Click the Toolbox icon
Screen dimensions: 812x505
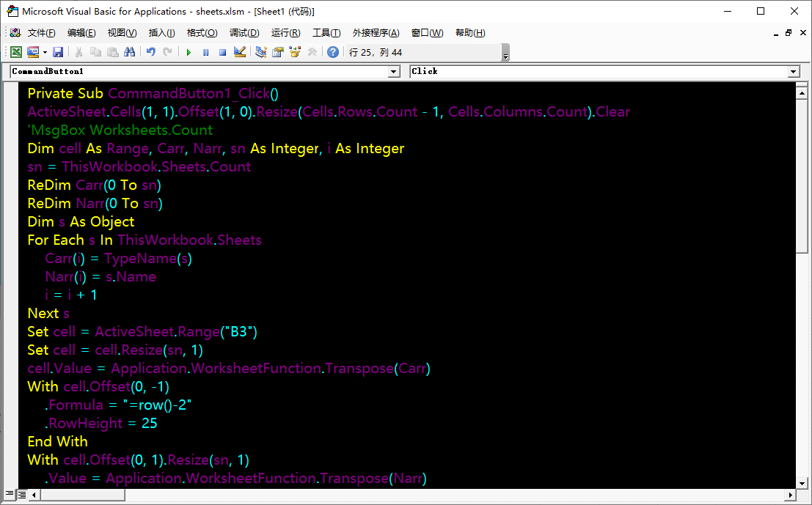(x=312, y=52)
